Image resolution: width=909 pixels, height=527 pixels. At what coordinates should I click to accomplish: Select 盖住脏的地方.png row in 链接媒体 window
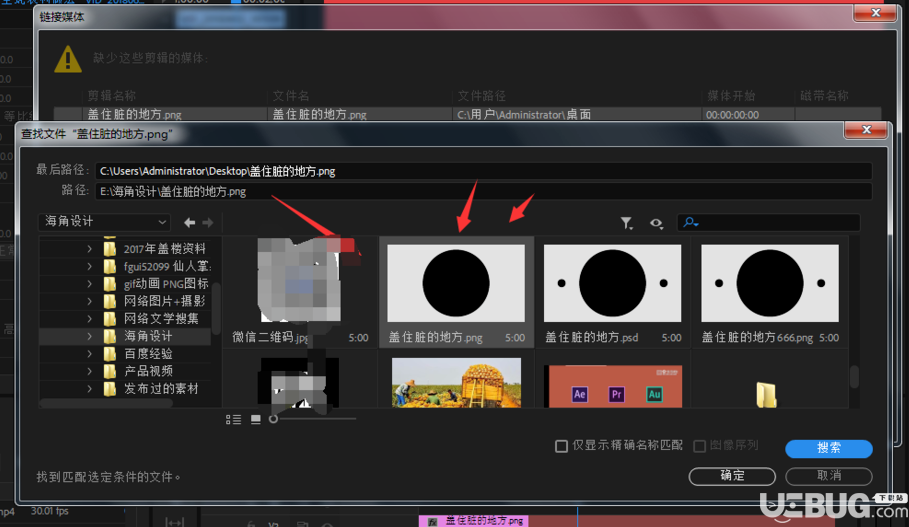coord(467,114)
